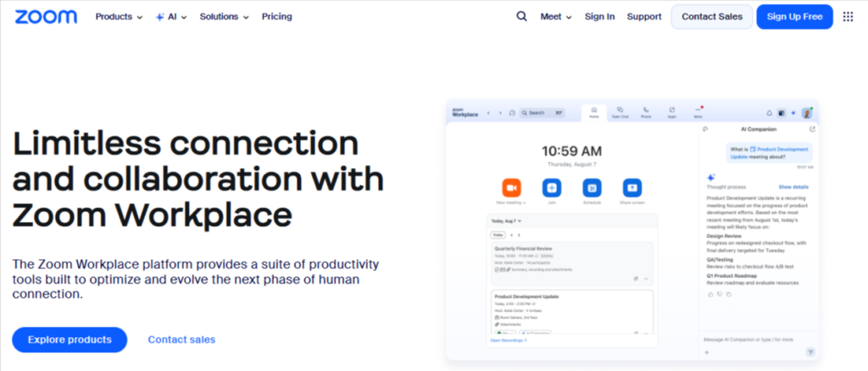868x371 pixels.
Task: Click the Explore products button
Action: (x=70, y=340)
